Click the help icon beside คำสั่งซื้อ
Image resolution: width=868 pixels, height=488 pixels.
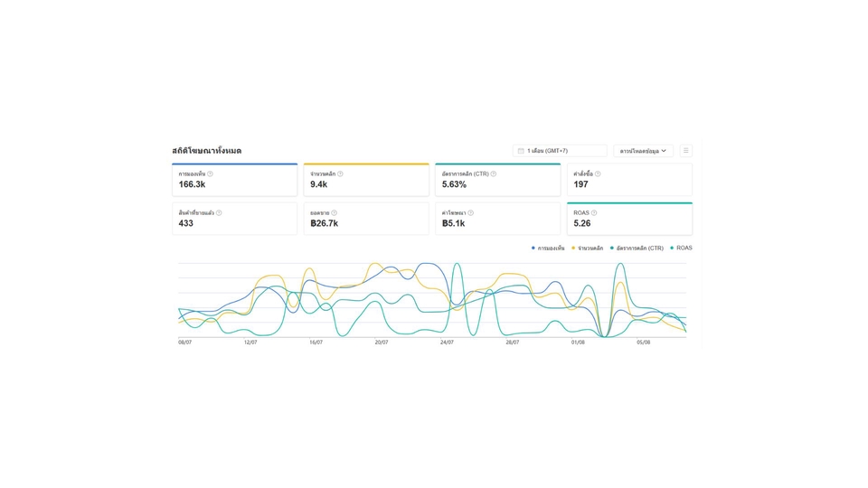[598, 174]
